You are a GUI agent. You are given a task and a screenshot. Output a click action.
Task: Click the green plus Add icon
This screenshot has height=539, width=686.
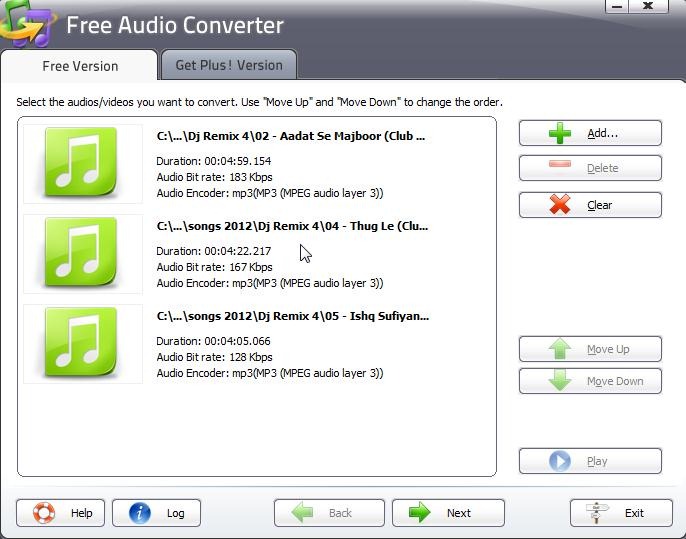point(560,133)
